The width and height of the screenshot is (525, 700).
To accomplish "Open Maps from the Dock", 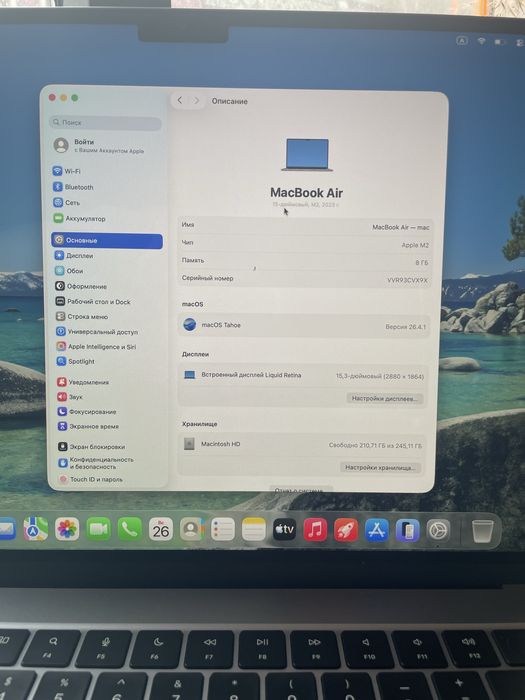I will click(x=36, y=529).
